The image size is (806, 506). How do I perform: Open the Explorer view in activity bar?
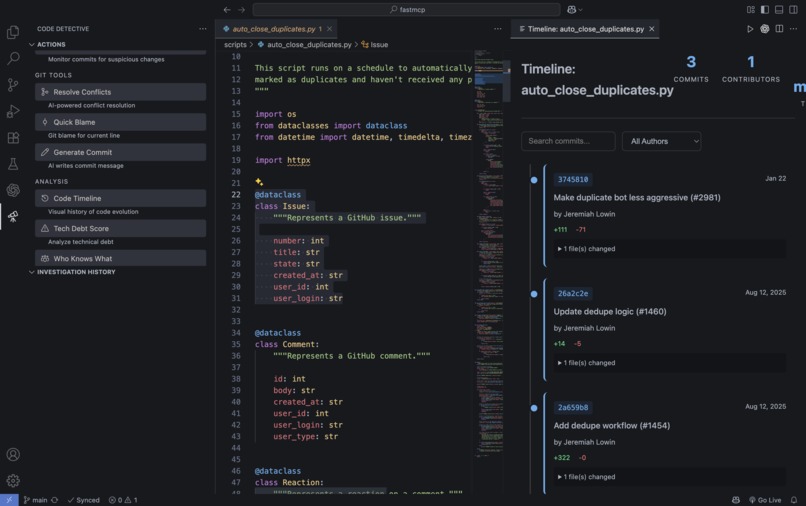(13, 32)
